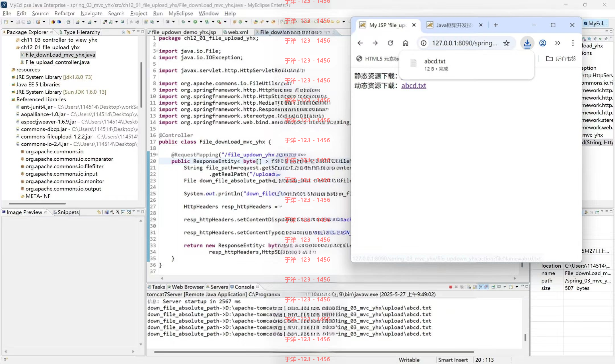Click the abcd.txt dynamic download link
Screen dimensions: 615x364
pyautogui.click(x=414, y=86)
